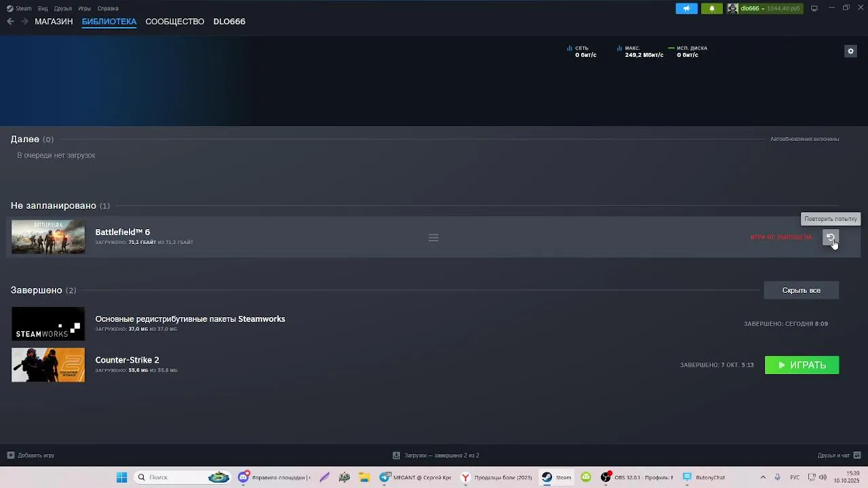
Task: Click the red Игра не выпущена status
Action: pos(781,237)
